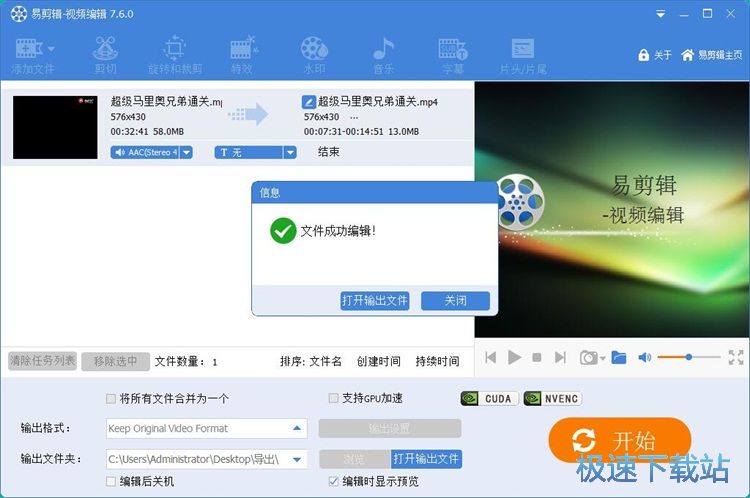Enable 将所有文件合并为一个 checkbox
This screenshot has height=498, width=750.
[x=110, y=398]
